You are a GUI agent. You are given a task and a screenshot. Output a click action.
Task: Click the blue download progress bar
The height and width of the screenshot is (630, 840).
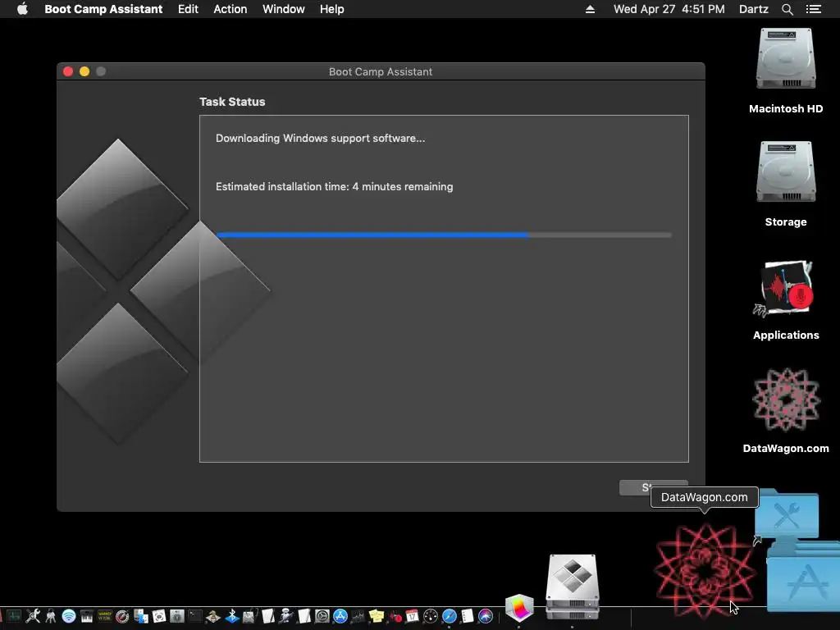click(444, 235)
